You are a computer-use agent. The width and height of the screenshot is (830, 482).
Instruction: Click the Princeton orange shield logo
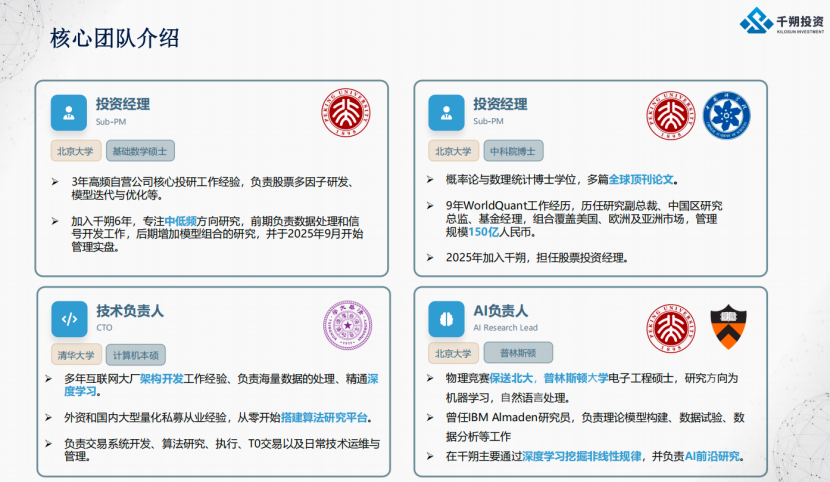click(728, 326)
